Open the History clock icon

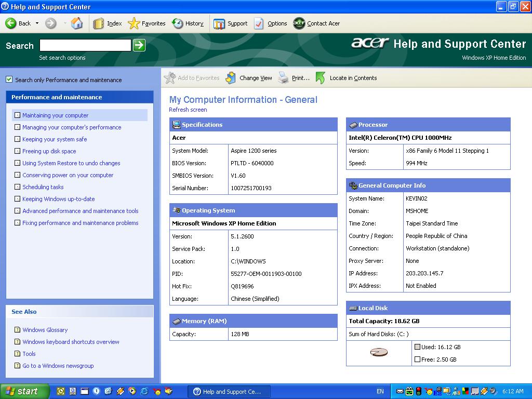(x=178, y=23)
